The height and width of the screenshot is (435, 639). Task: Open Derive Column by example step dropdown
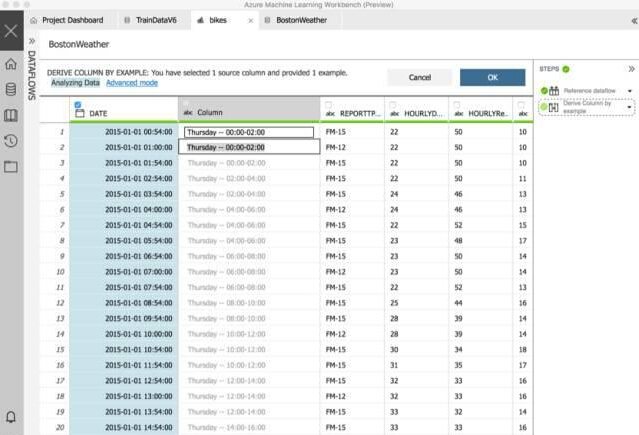629,106
